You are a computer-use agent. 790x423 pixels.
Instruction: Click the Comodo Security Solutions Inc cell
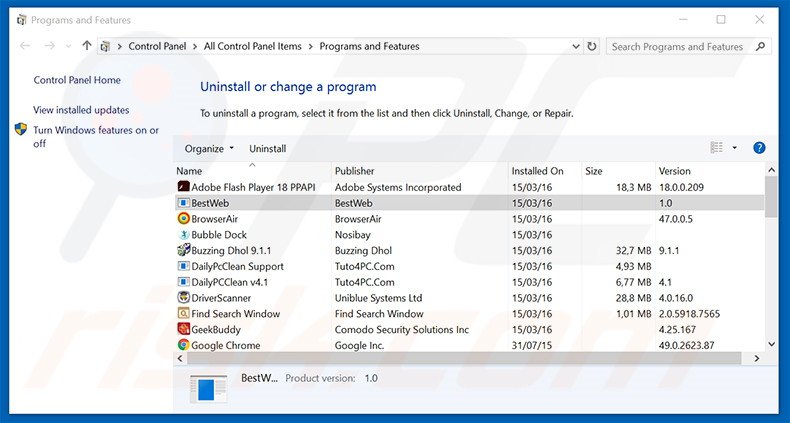(x=402, y=330)
